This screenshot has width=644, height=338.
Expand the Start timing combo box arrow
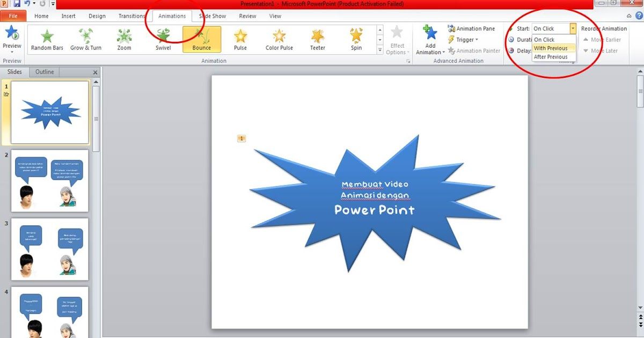(573, 28)
